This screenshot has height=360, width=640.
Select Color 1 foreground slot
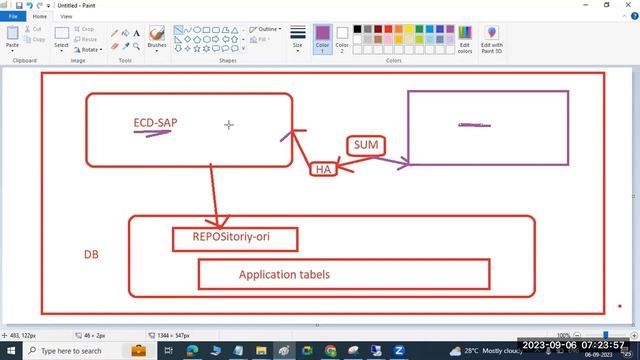tap(322, 39)
